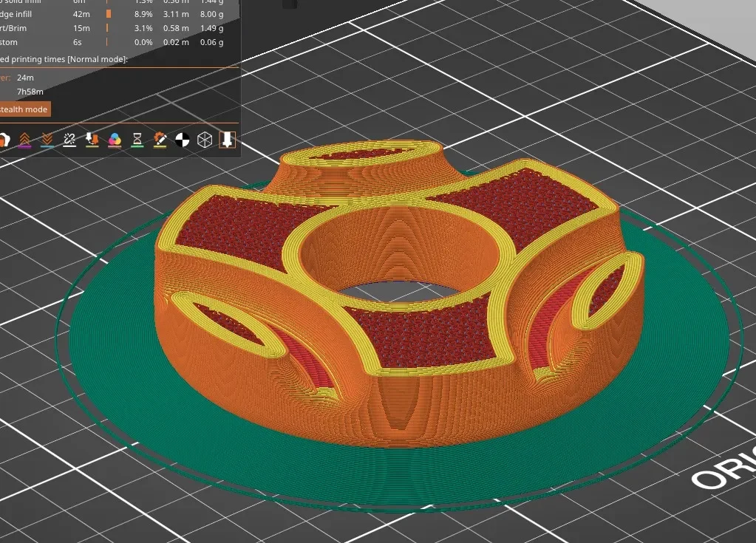
Task: Click the Skirt/Brim time 15m
Action: [81, 28]
